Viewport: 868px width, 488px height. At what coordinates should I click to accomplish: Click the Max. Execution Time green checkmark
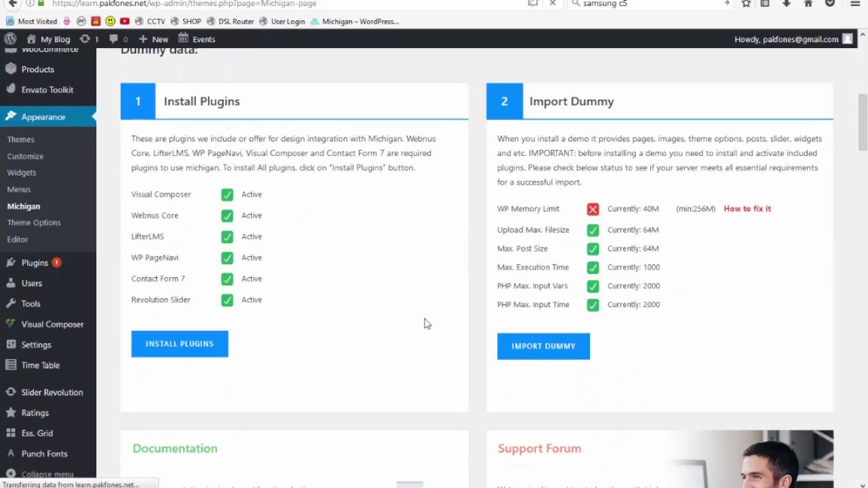(593, 267)
